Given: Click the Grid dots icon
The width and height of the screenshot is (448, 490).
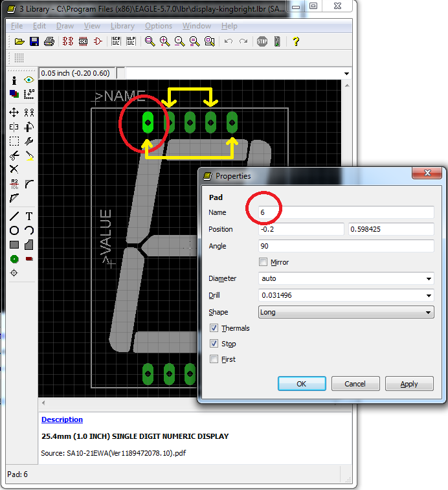Looking at the screenshot, I should click(19, 58).
